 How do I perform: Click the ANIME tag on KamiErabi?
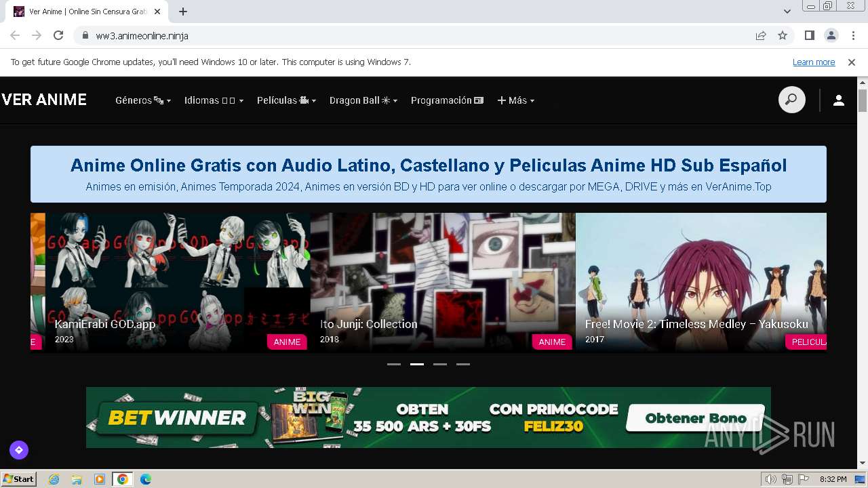coord(287,342)
